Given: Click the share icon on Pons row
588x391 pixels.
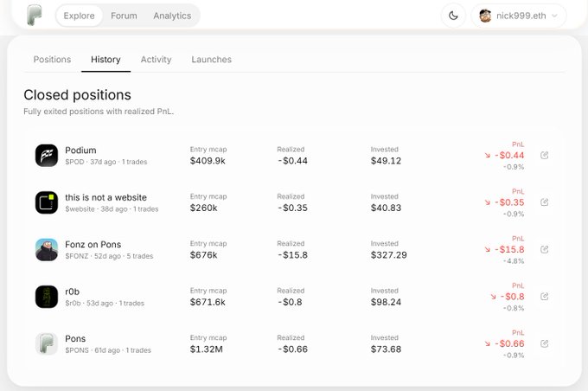Looking at the screenshot, I should (x=545, y=343).
